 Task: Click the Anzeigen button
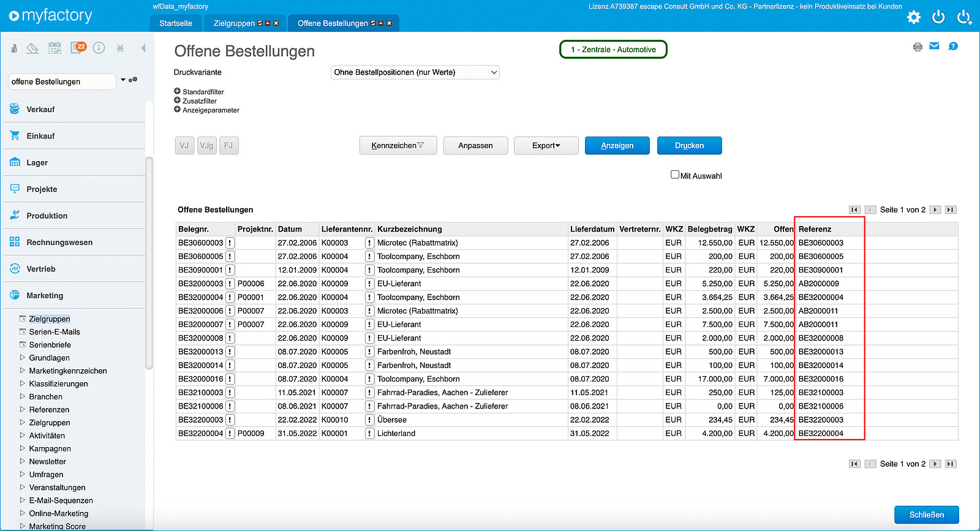click(617, 146)
